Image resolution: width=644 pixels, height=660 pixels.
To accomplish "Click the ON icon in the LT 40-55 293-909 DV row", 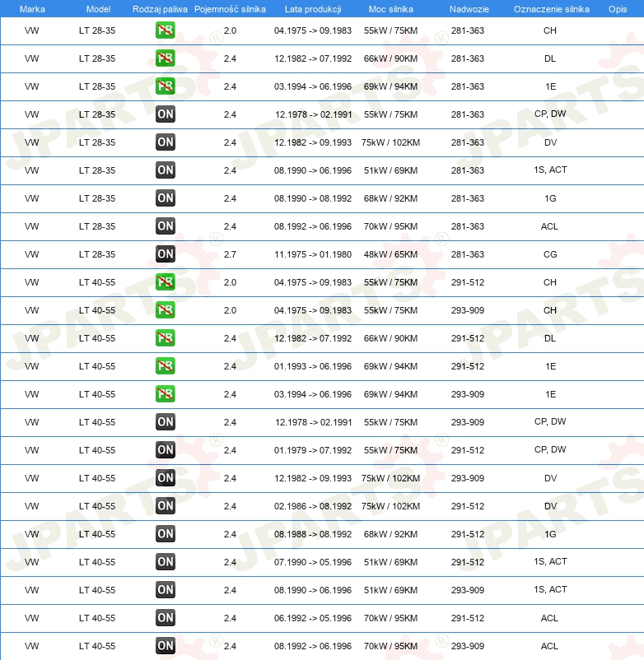I will [x=165, y=478].
